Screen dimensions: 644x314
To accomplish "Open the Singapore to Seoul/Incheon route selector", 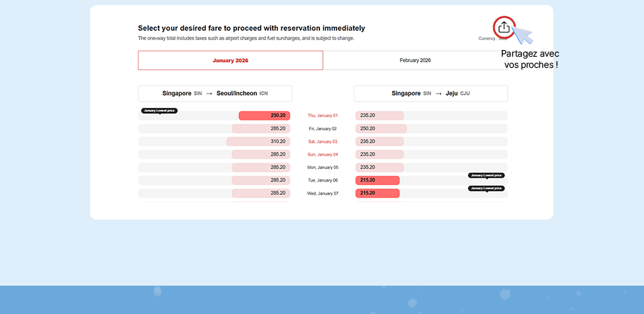I will 215,93.
